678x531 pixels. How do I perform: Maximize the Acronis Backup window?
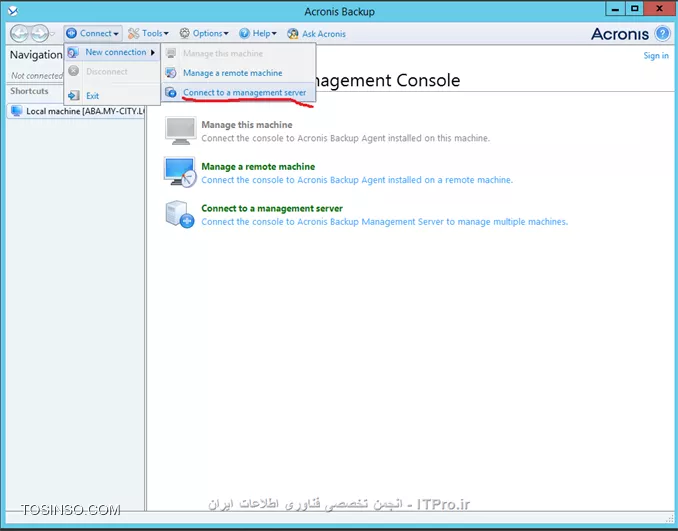(634, 9)
